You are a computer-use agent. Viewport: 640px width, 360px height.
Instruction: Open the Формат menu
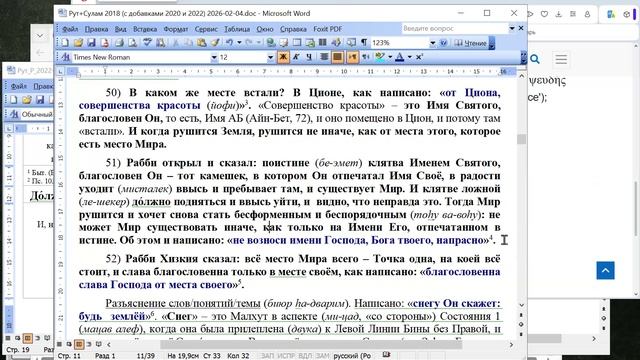tap(176, 29)
